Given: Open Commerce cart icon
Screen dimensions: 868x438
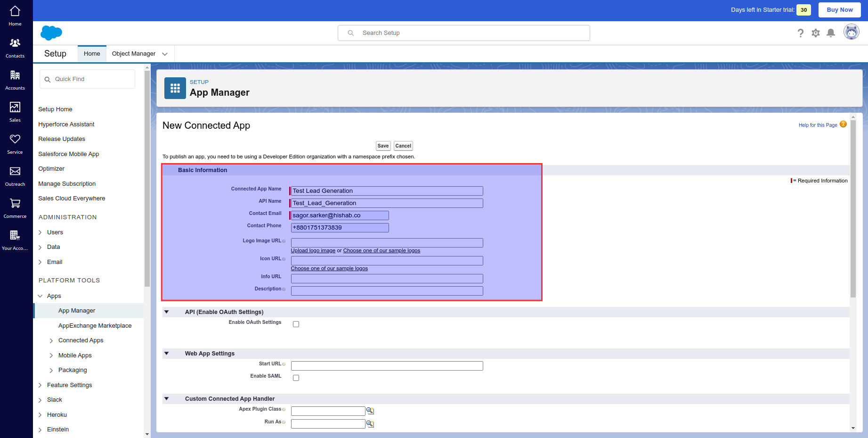Looking at the screenshot, I should pyautogui.click(x=15, y=203).
